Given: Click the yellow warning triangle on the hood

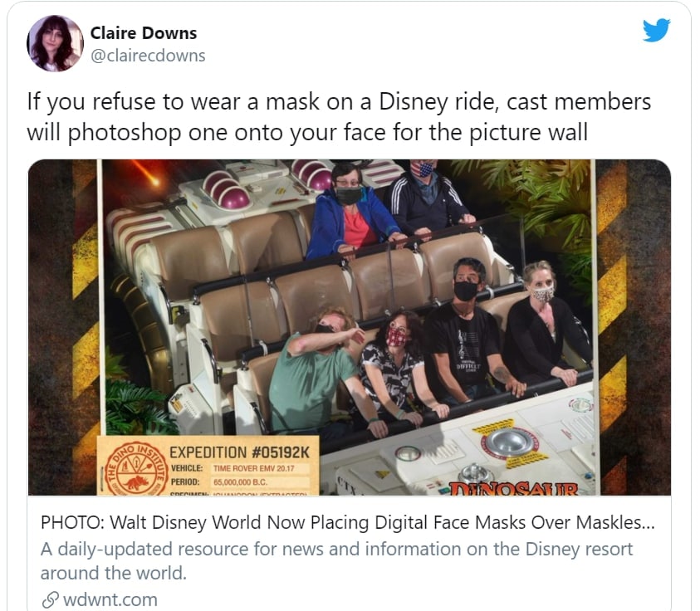Looking at the screenshot, I should pyautogui.click(x=382, y=474).
